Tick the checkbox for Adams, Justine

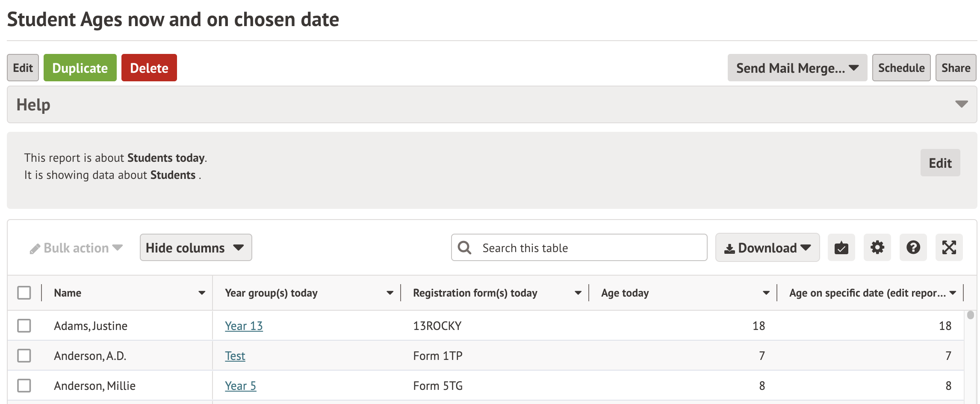tap(24, 326)
